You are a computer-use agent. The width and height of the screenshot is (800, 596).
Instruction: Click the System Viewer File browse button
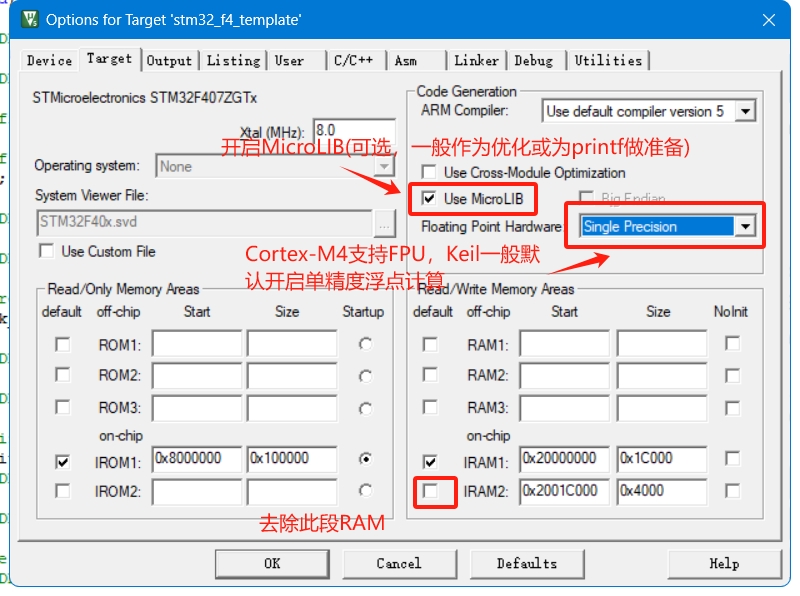click(x=384, y=225)
